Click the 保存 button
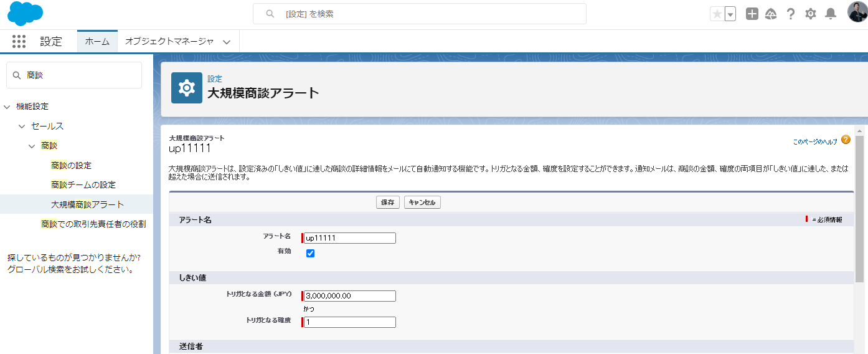This screenshot has height=354, width=868. 388,203
